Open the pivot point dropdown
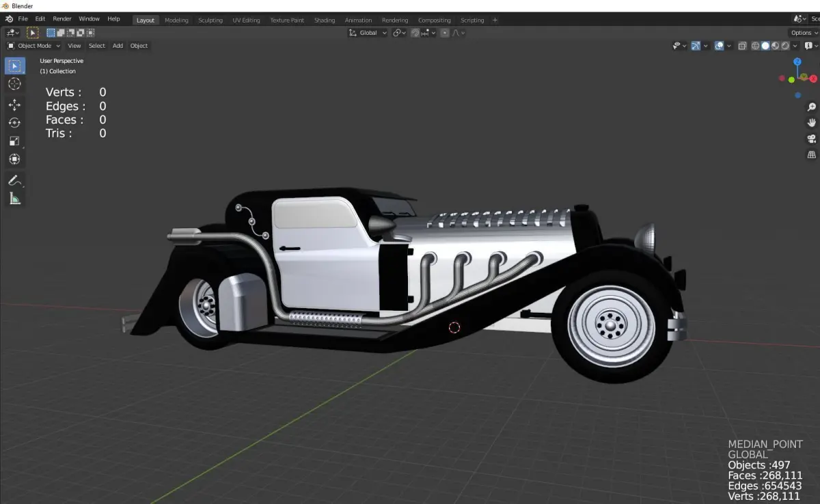 tap(400, 33)
